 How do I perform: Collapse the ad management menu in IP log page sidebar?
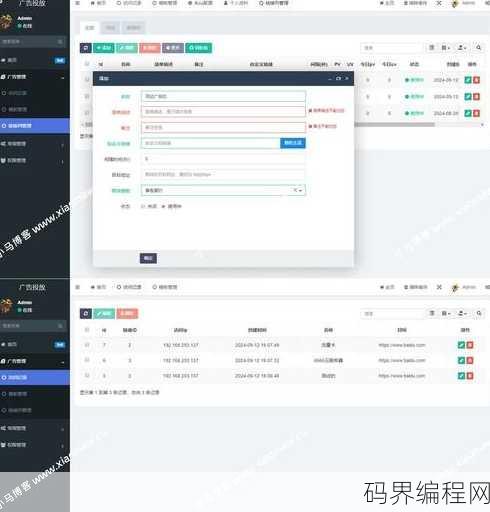(35, 361)
